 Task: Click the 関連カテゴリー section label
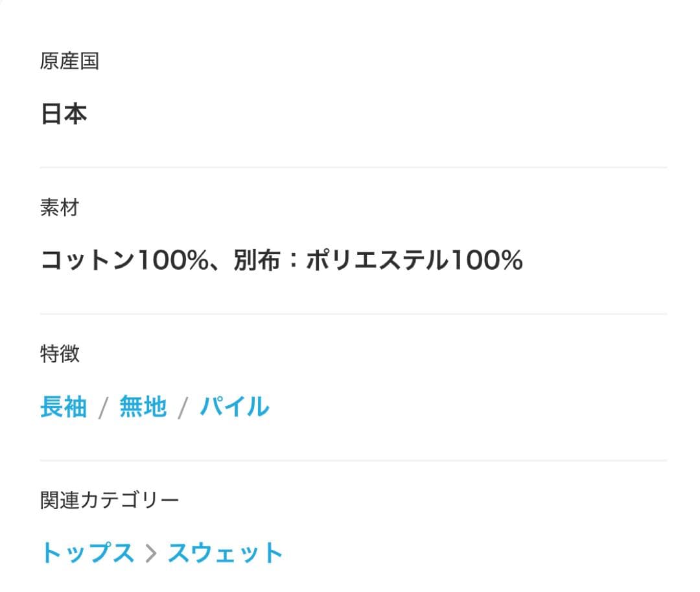109,501
